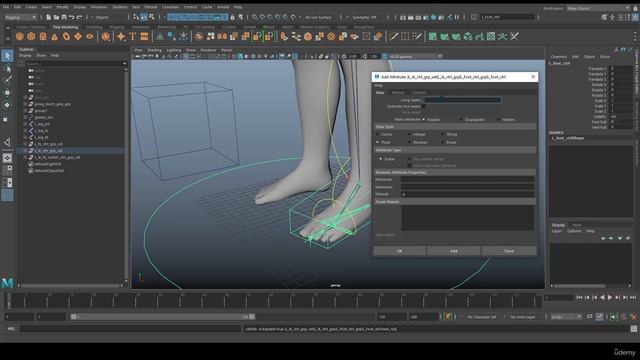Click the last crossed-tools shelf icon
Image resolution: width=640 pixels, height=360 pixels.
(x=514, y=37)
